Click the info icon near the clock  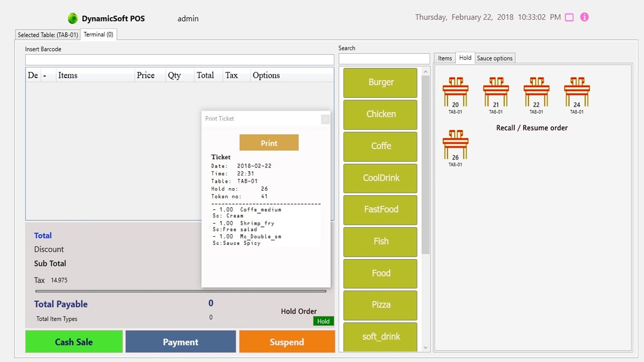pos(584,17)
